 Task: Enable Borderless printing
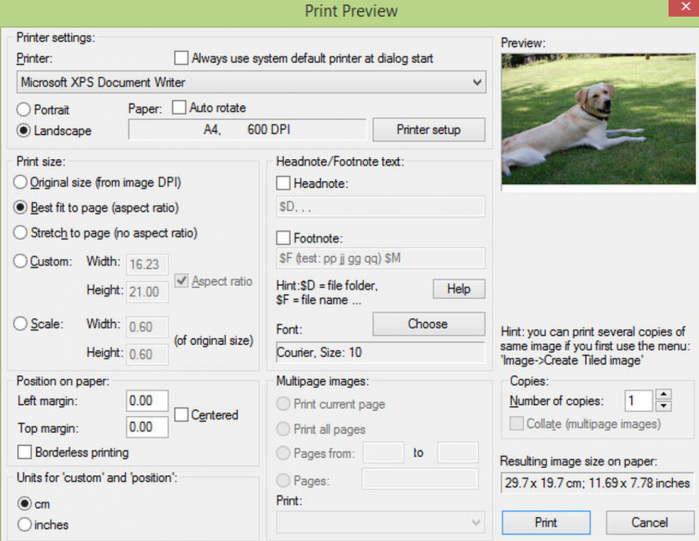(26, 452)
